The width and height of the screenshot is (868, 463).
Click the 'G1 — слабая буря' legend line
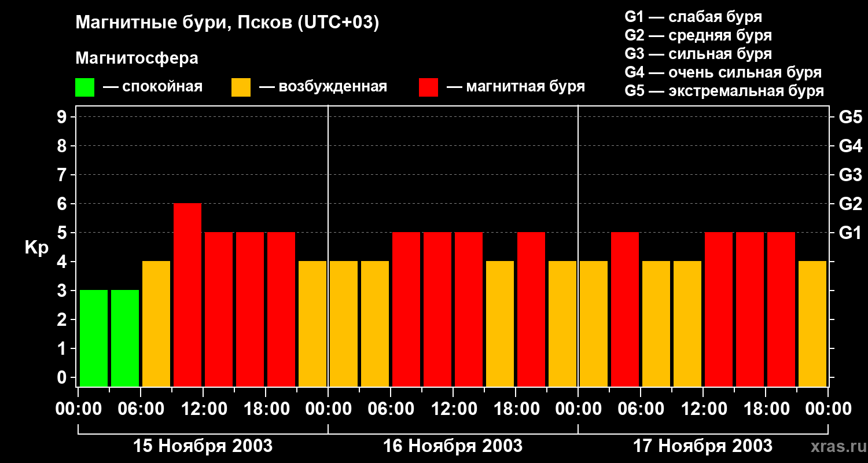click(x=693, y=17)
